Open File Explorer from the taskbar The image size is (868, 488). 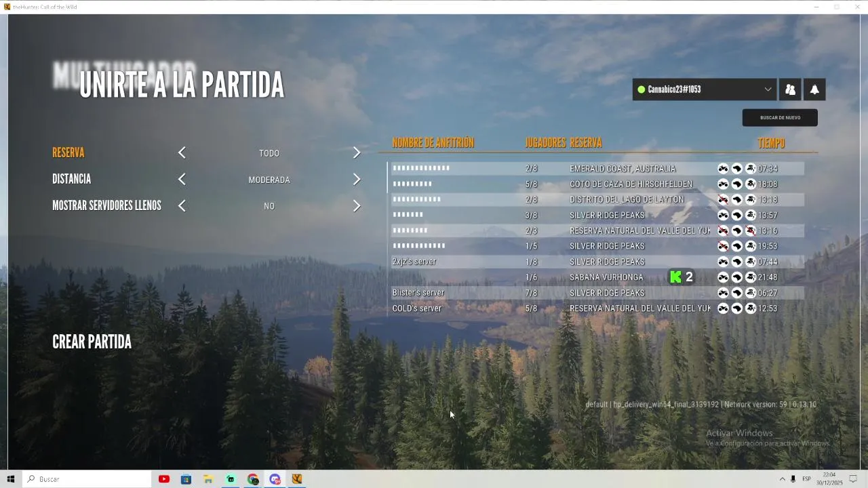click(x=208, y=479)
